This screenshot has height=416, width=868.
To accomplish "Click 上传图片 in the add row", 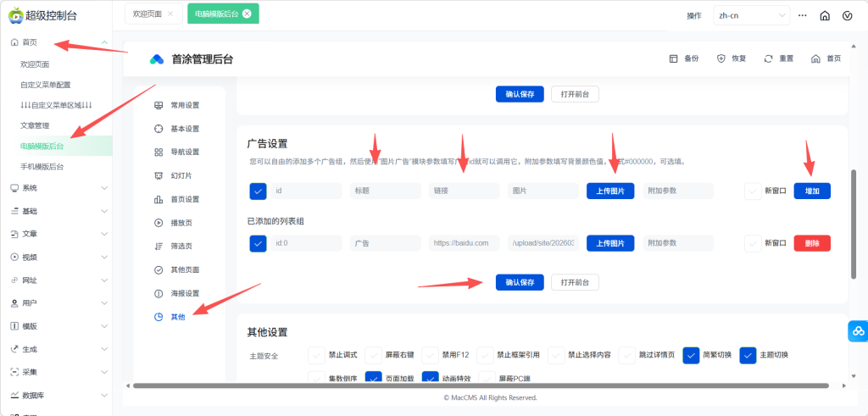I will pyautogui.click(x=610, y=191).
